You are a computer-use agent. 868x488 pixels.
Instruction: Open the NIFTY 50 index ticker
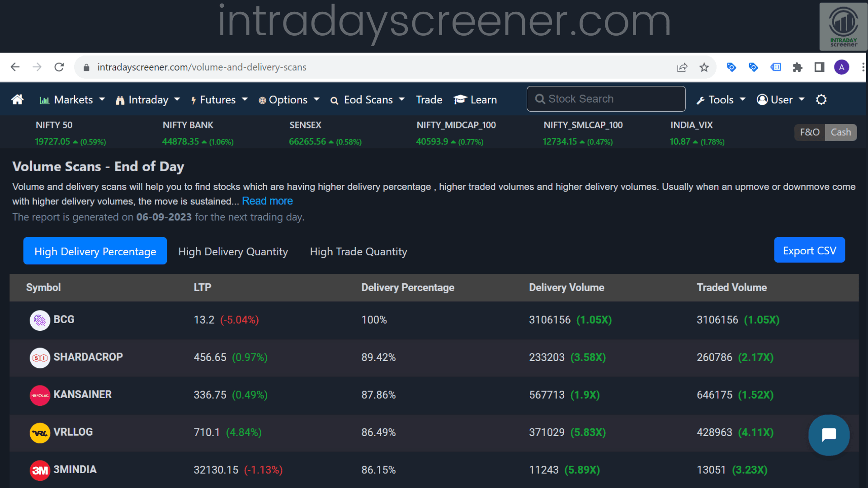click(x=70, y=133)
